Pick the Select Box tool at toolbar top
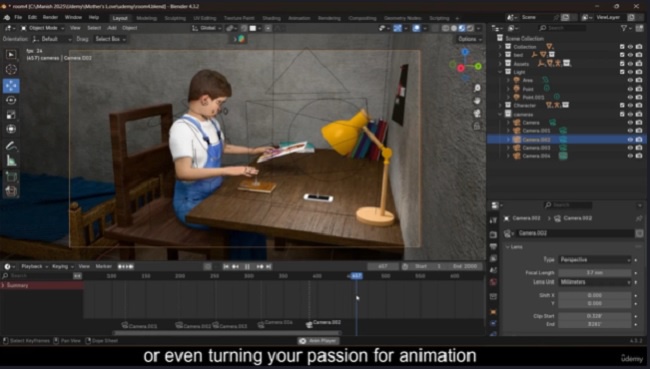Image resolution: width=650 pixels, height=369 pixels. 11,55
